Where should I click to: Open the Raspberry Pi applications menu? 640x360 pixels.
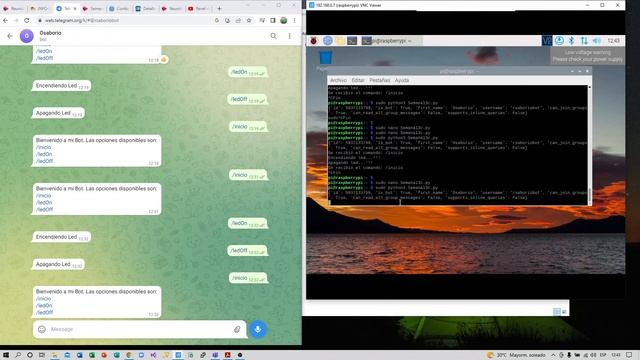point(313,40)
